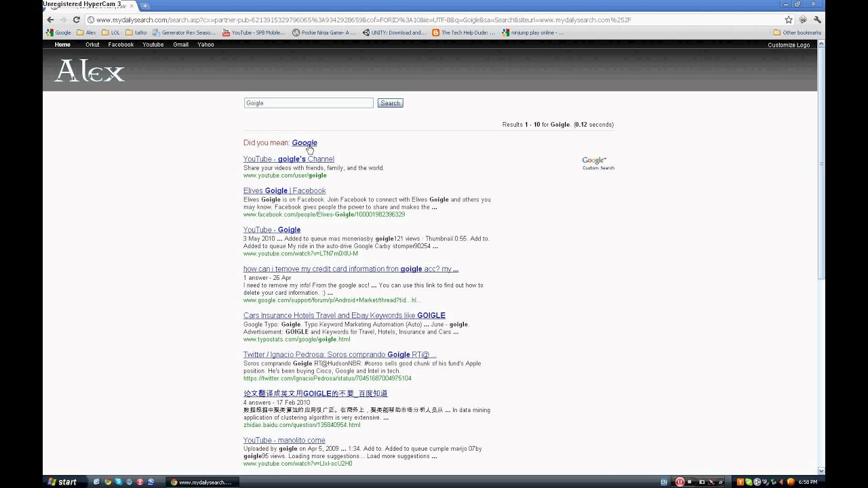Open the Cars Insurance Hotels Travel result
Image resolution: width=868 pixels, height=488 pixels.
(x=344, y=316)
